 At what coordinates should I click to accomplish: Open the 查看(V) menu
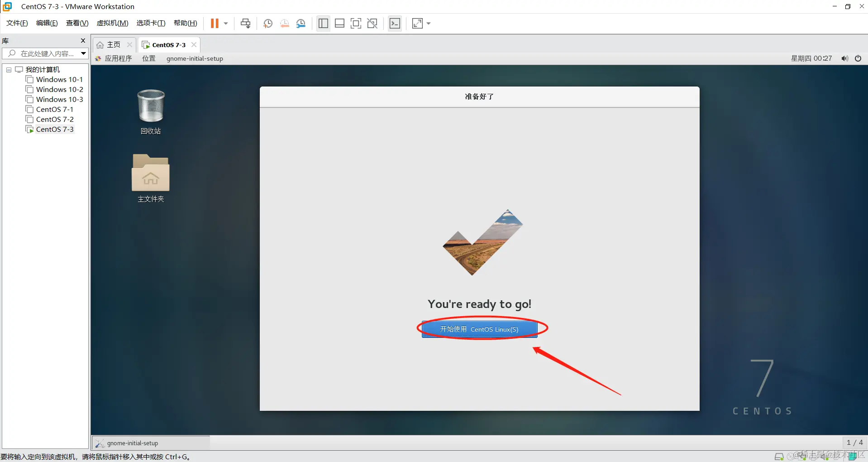click(x=77, y=23)
